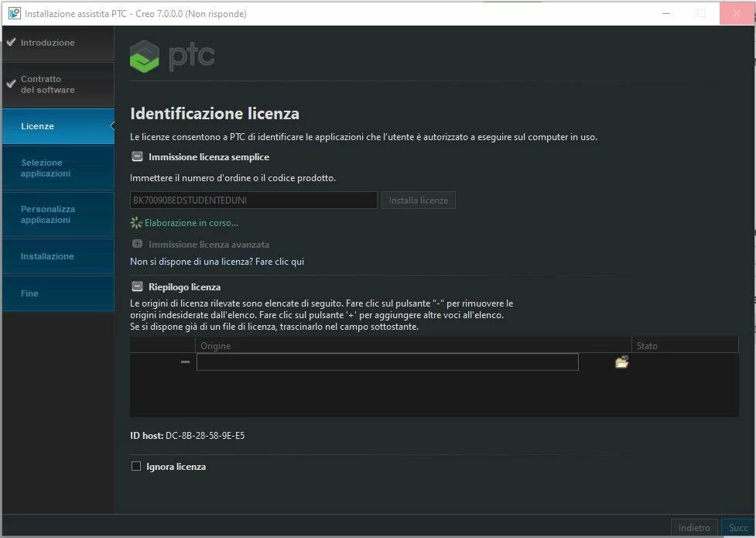Click the Installa licenze button
This screenshot has height=538, width=756.
pos(419,200)
